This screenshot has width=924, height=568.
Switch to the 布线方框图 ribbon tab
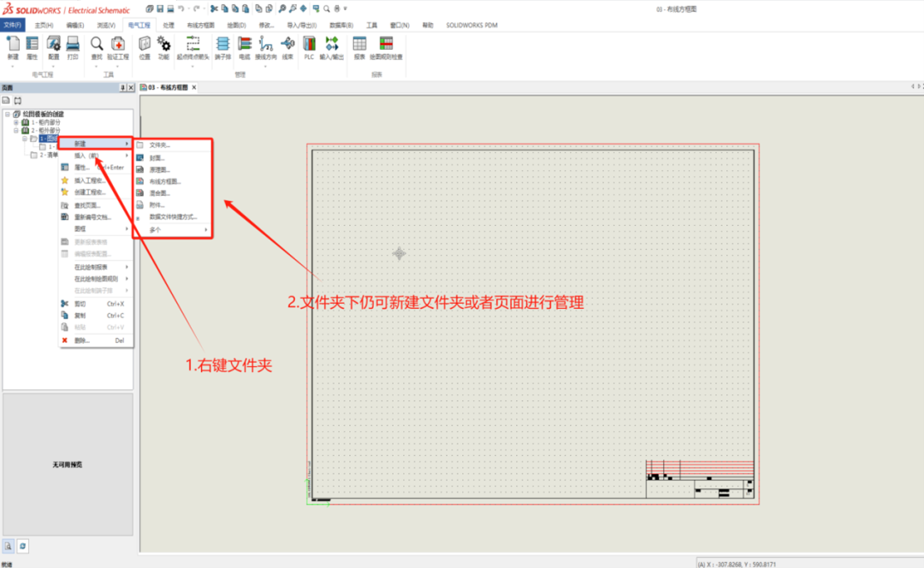[x=201, y=25]
